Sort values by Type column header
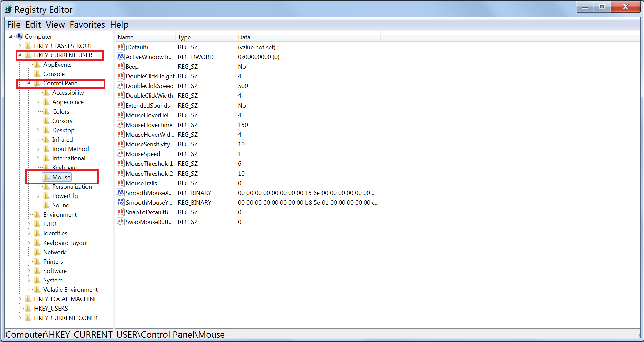This screenshot has width=644, height=342. click(x=206, y=37)
